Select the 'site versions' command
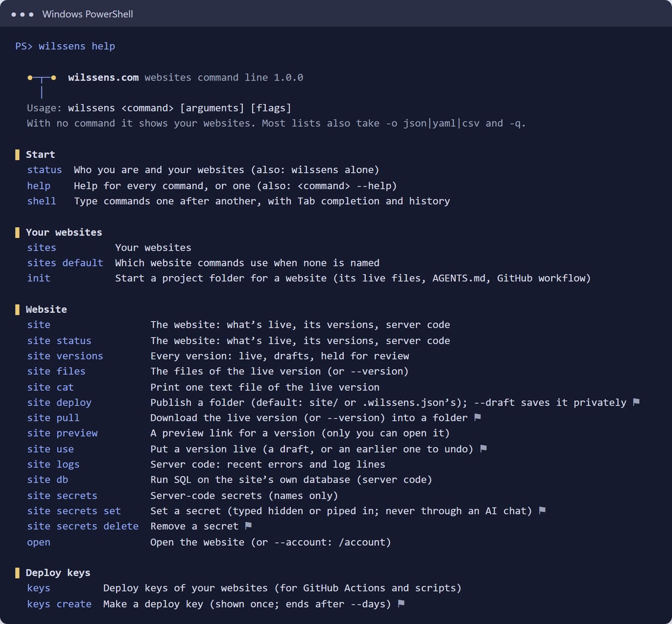Image resolution: width=672 pixels, height=624 pixels. (65, 356)
